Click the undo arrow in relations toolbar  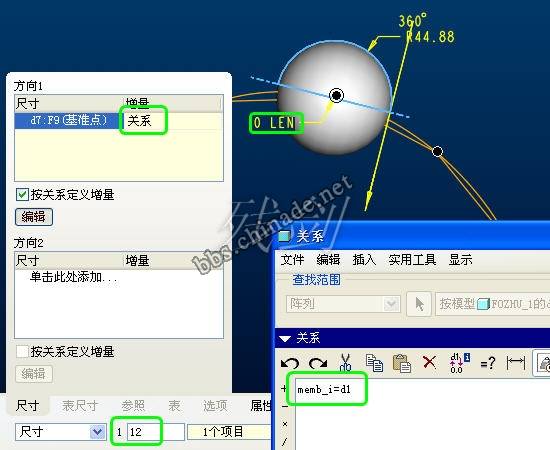pyautogui.click(x=290, y=363)
